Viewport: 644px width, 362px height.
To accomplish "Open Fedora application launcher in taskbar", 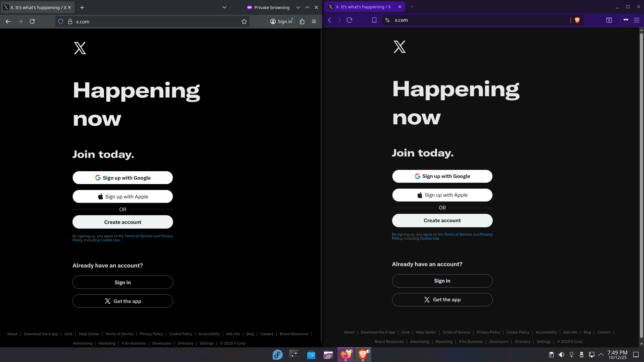I will (x=278, y=355).
